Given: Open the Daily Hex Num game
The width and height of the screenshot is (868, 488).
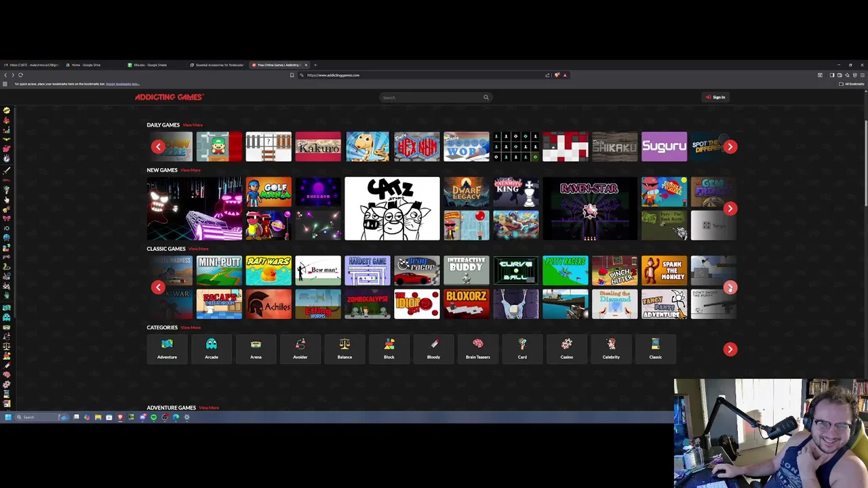Looking at the screenshot, I should coord(417,146).
